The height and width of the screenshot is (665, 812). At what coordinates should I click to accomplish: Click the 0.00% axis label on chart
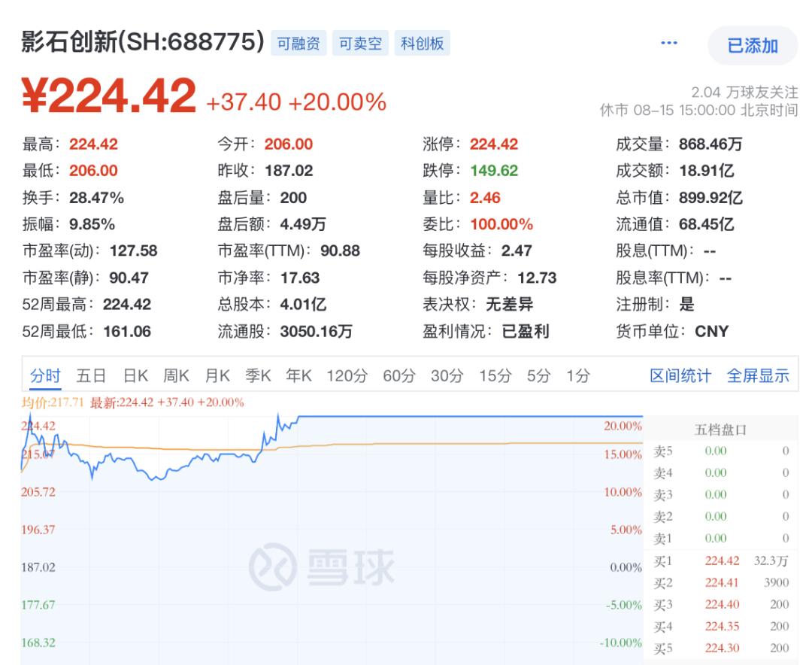coord(626,567)
